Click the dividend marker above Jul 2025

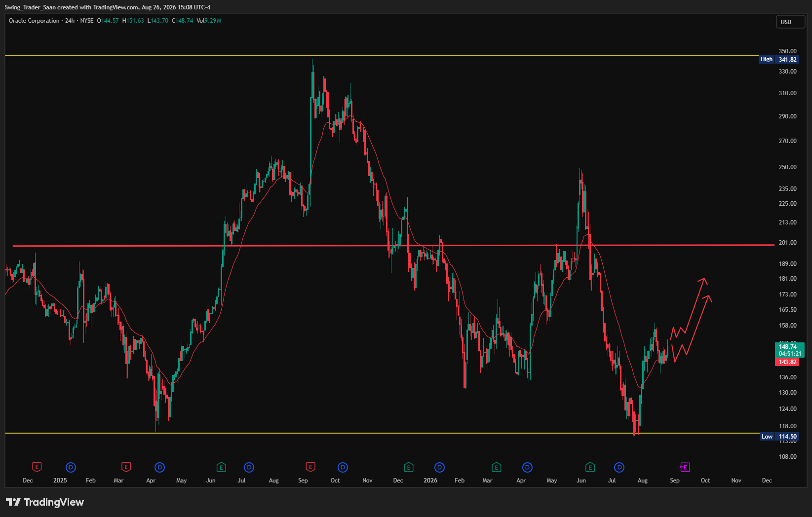click(x=249, y=467)
